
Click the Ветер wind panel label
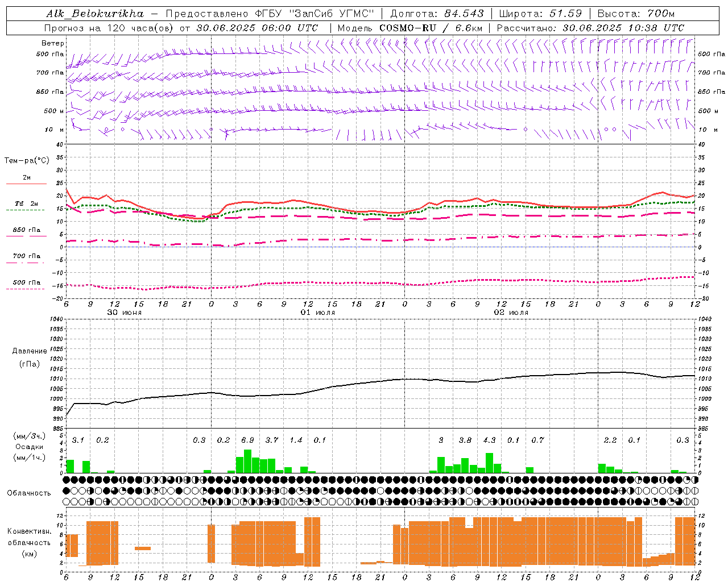point(53,43)
